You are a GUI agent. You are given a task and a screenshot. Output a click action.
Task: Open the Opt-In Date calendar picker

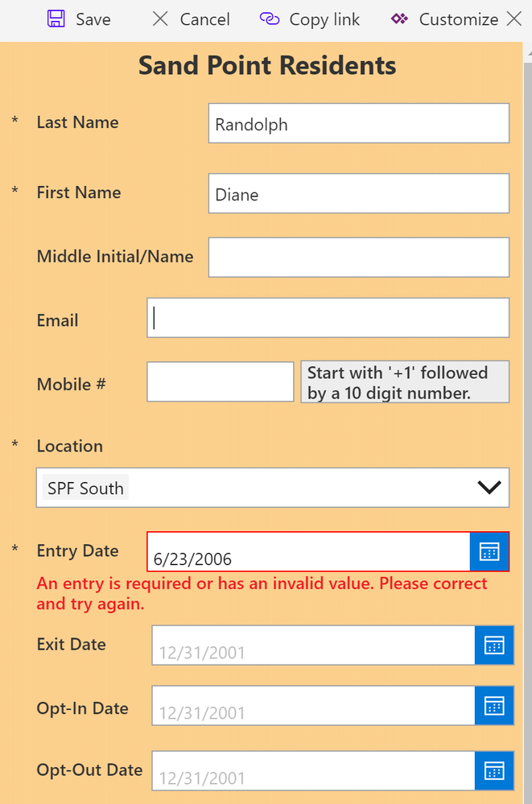493,705
